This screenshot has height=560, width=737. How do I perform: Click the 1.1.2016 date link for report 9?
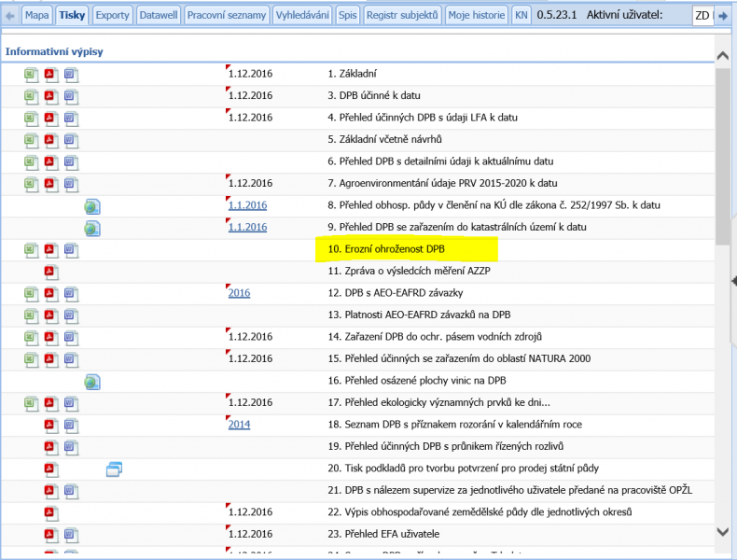247,227
